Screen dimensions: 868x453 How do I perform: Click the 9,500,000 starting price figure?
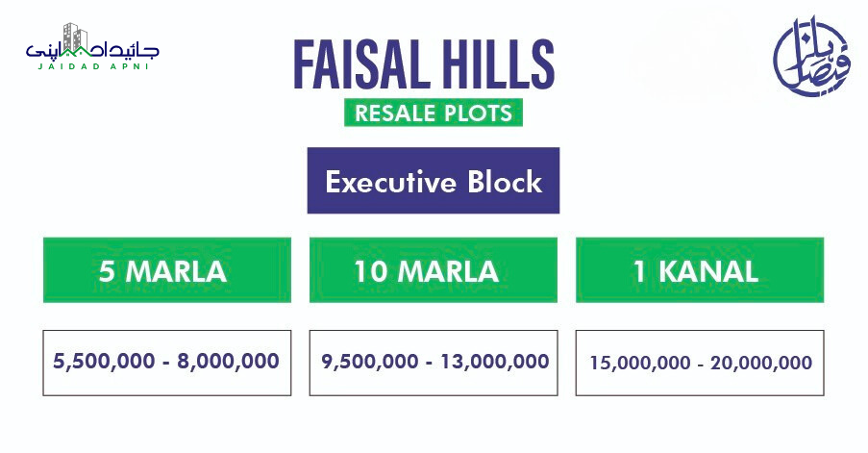point(370,362)
